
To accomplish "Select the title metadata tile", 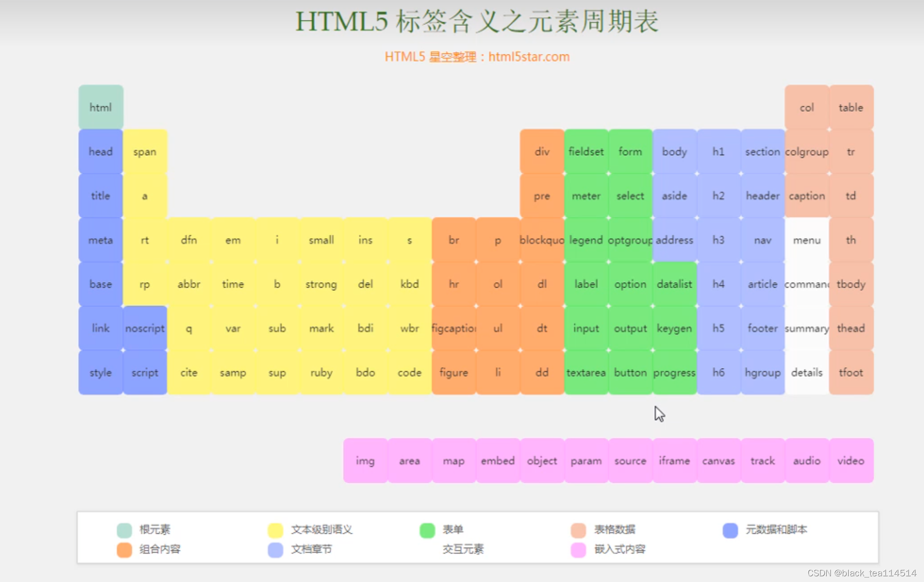I will click(x=101, y=196).
